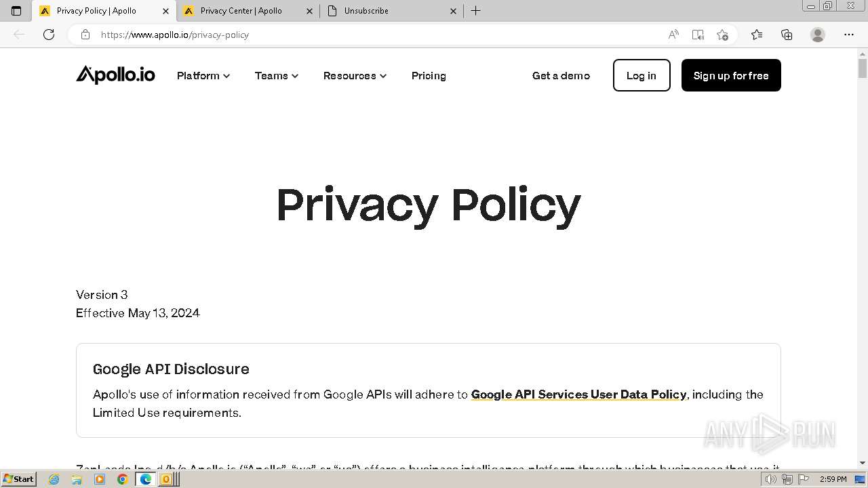Screen dimensions: 868x488
Task: Click the 'Google API Disclosure' heading
Action: point(171,369)
